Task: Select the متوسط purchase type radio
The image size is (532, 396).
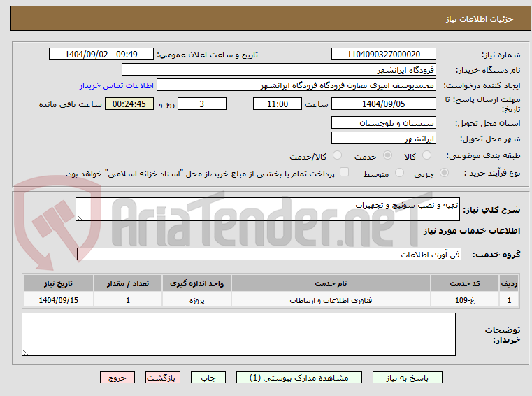Action: coord(400,173)
